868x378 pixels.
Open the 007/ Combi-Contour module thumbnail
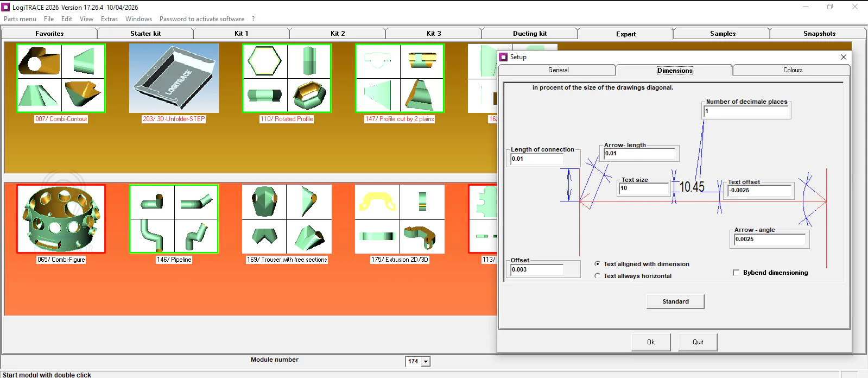[x=61, y=78]
